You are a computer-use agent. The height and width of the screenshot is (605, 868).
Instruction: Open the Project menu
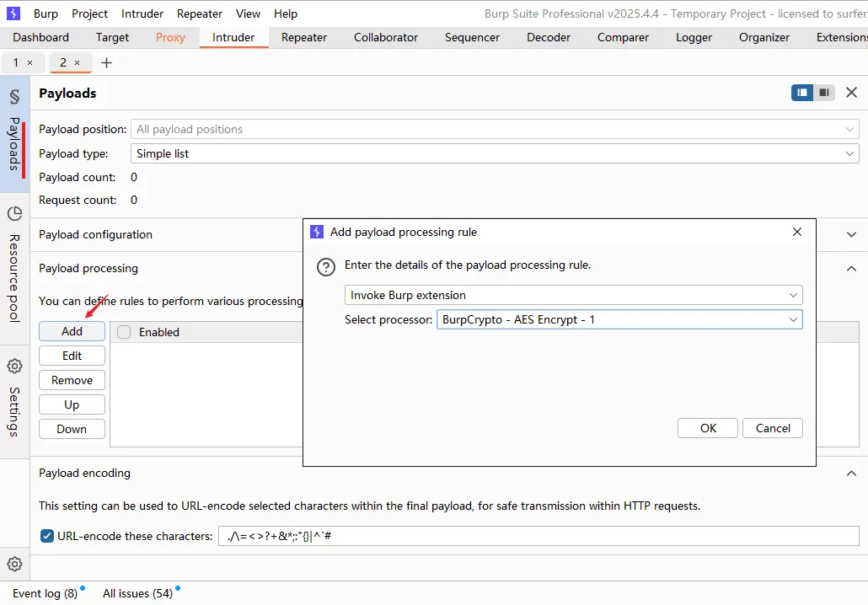[x=89, y=13]
